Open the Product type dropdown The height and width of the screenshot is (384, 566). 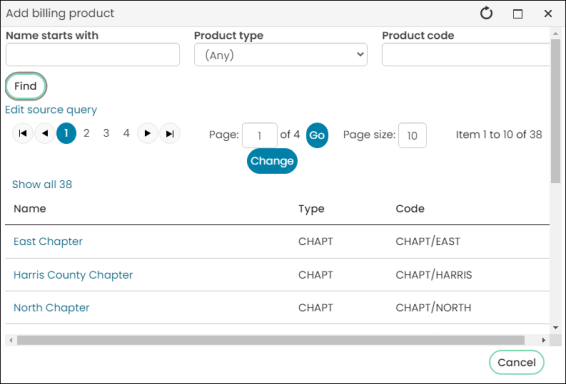coord(281,54)
